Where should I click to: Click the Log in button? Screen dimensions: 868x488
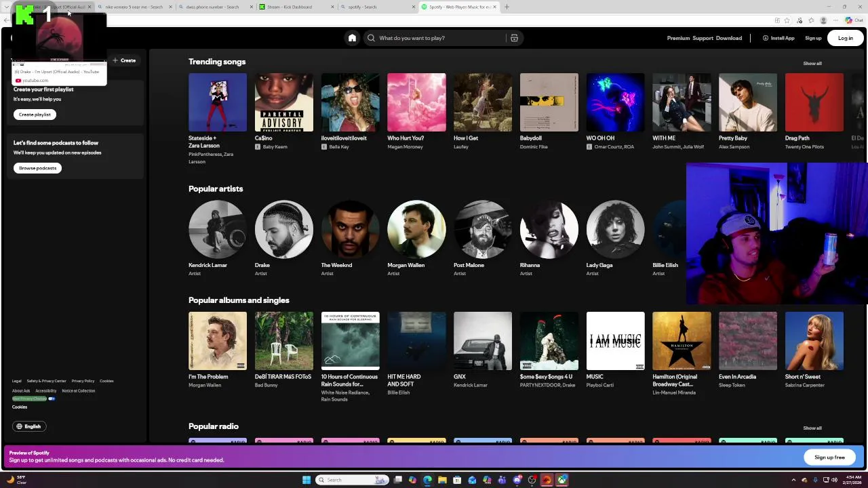click(x=845, y=38)
